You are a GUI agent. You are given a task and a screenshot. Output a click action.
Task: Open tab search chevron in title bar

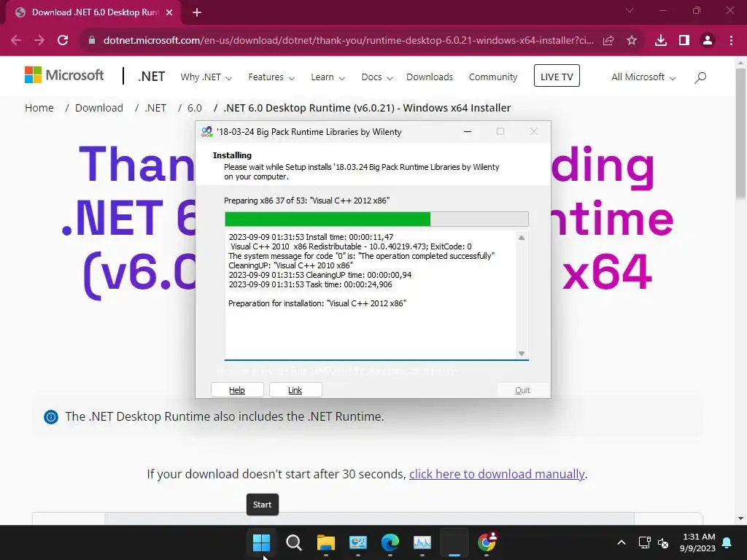click(630, 10)
